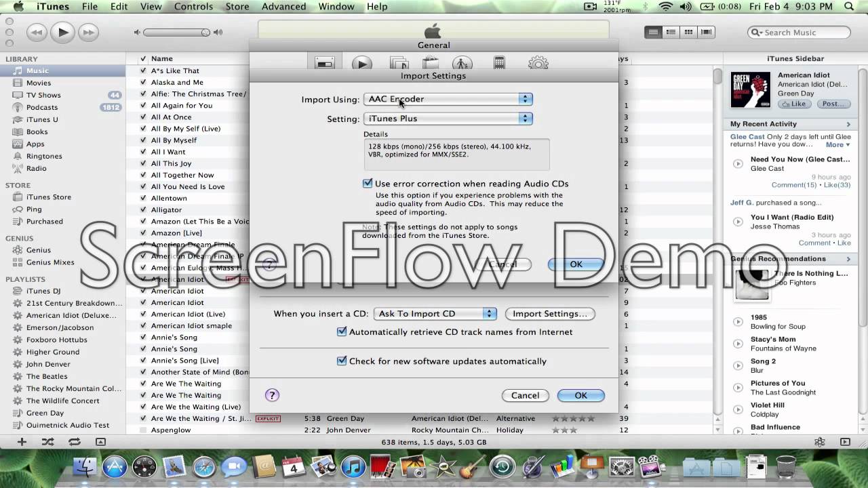Open the Advanced menu

[x=283, y=7]
